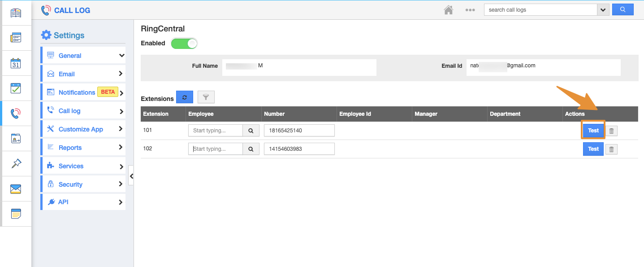
Task: Expand the Email settings chevron
Action: 121,74
